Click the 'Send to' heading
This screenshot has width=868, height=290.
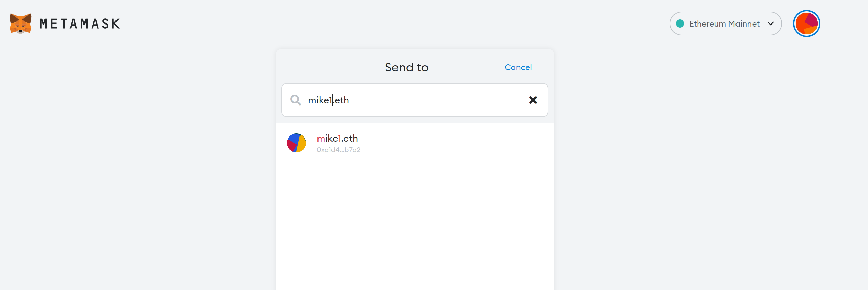click(x=406, y=67)
